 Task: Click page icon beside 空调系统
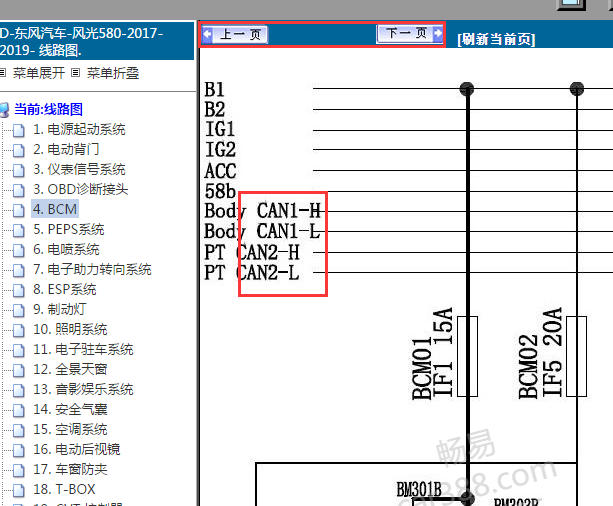pyautogui.click(x=18, y=430)
